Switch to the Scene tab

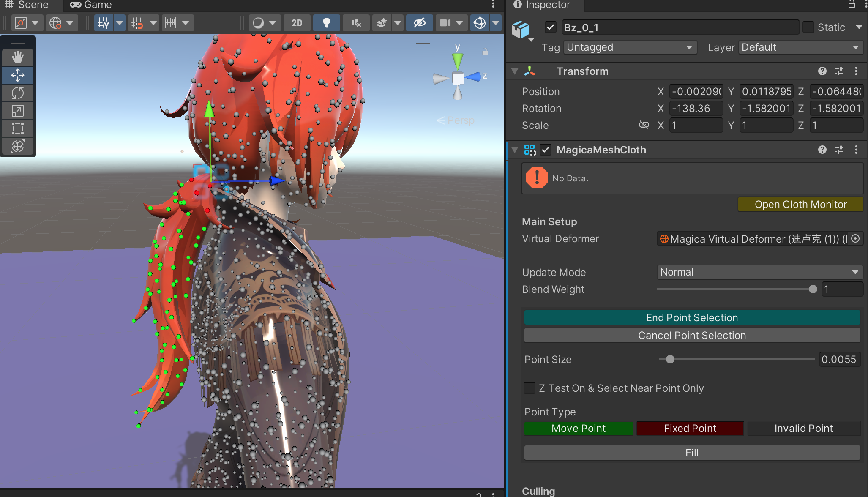(27, 5)
